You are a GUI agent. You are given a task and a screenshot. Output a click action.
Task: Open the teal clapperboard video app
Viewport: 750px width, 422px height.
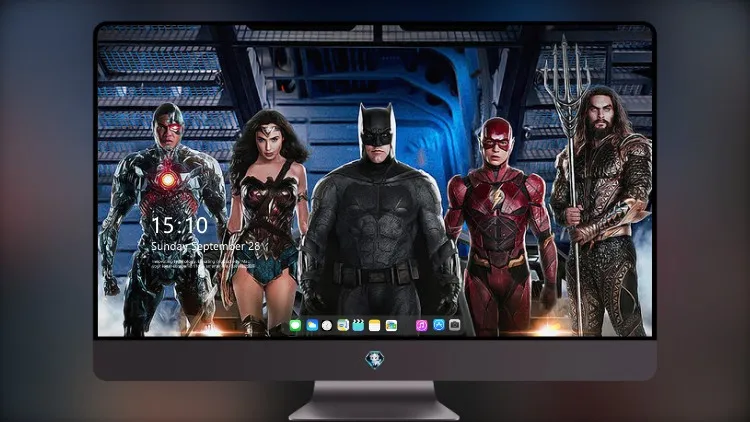click(358, 326)
